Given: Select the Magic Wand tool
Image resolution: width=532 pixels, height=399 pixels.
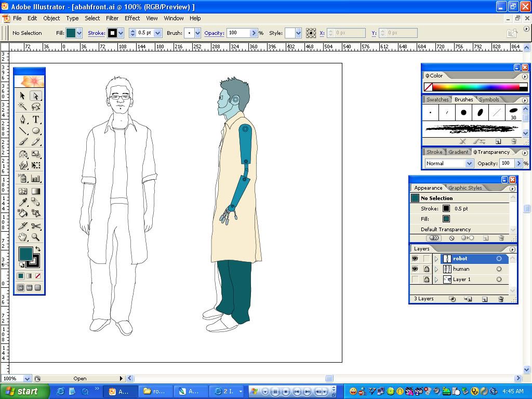Looking at the screenshot, I should (22, 107).
